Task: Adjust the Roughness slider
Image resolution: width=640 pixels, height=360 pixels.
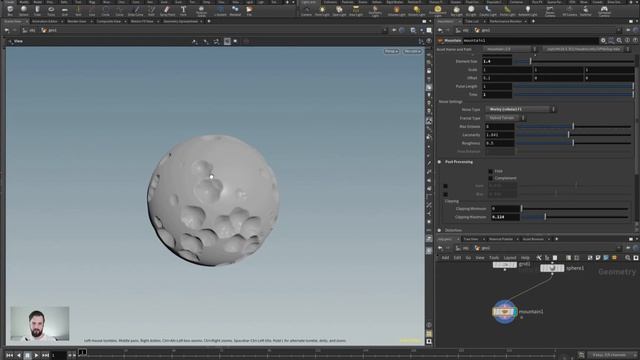Action: 573,143
